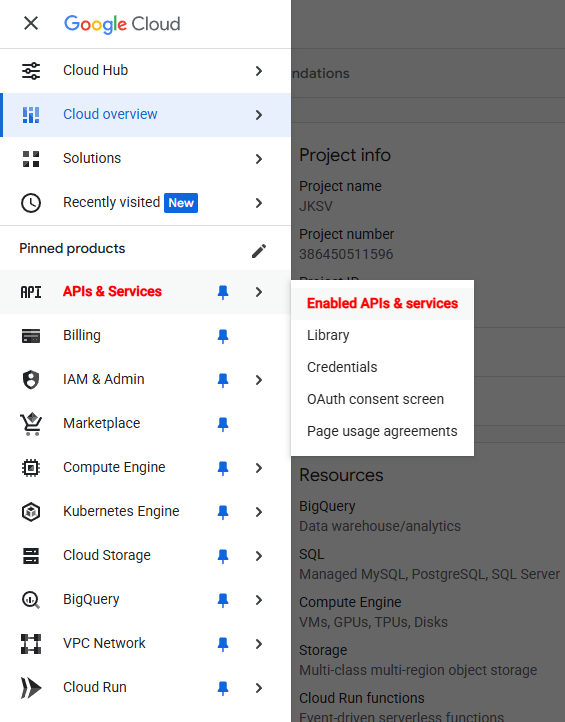Image resolution: width=565 pixels, height=722 pixels.
Task: Click the Kubernetes Engine hexagon icon
Action: pyautogui.click(x=31, y=512)
